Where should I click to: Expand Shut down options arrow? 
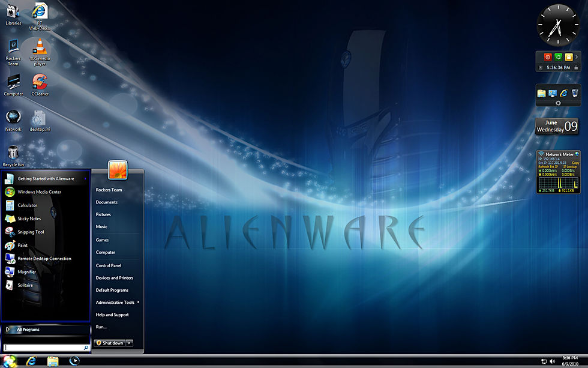point(130,343)
